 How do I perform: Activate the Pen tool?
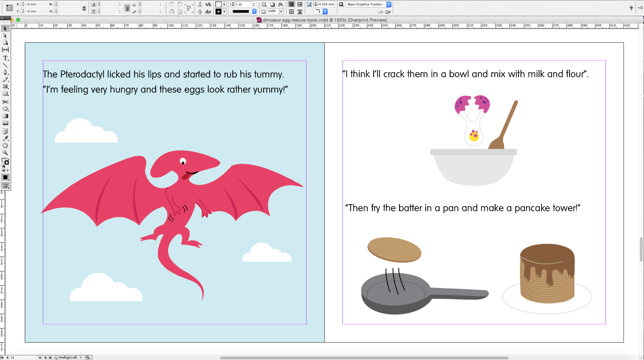[5, 72]
